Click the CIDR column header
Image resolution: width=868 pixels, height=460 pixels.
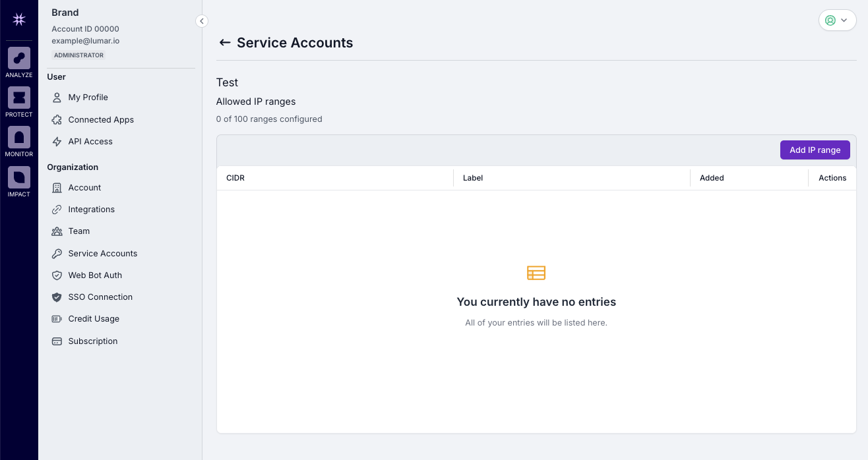[335, 178]
